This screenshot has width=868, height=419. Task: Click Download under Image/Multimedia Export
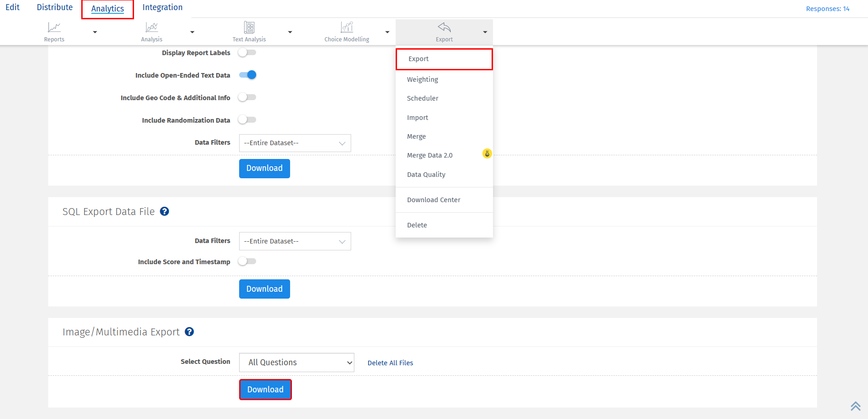tap(265, 390)
